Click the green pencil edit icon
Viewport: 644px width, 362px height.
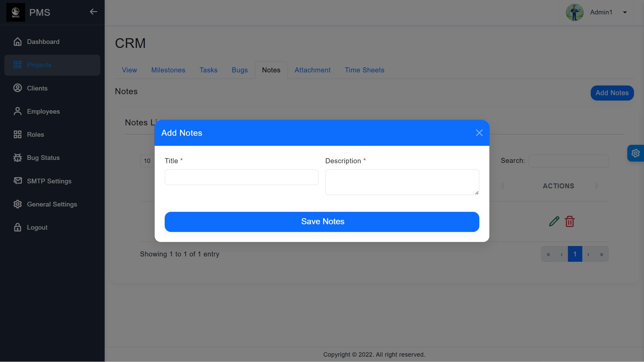tap(554, 222)
